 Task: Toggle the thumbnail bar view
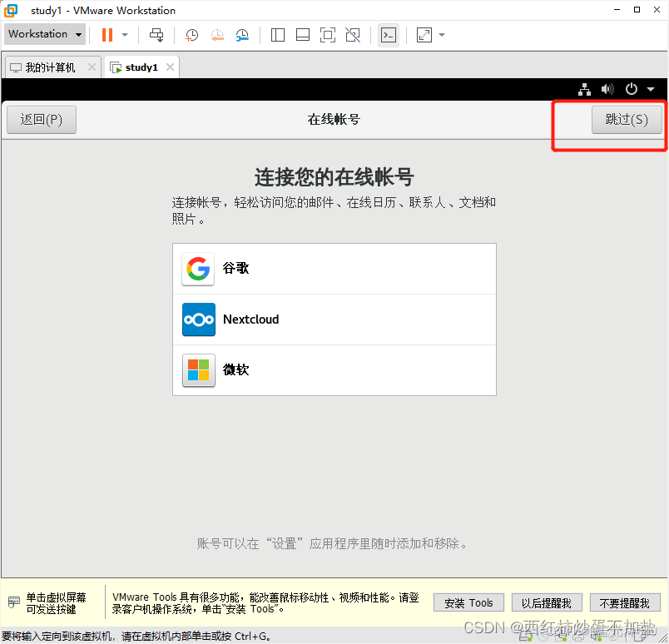pos(303,35)
